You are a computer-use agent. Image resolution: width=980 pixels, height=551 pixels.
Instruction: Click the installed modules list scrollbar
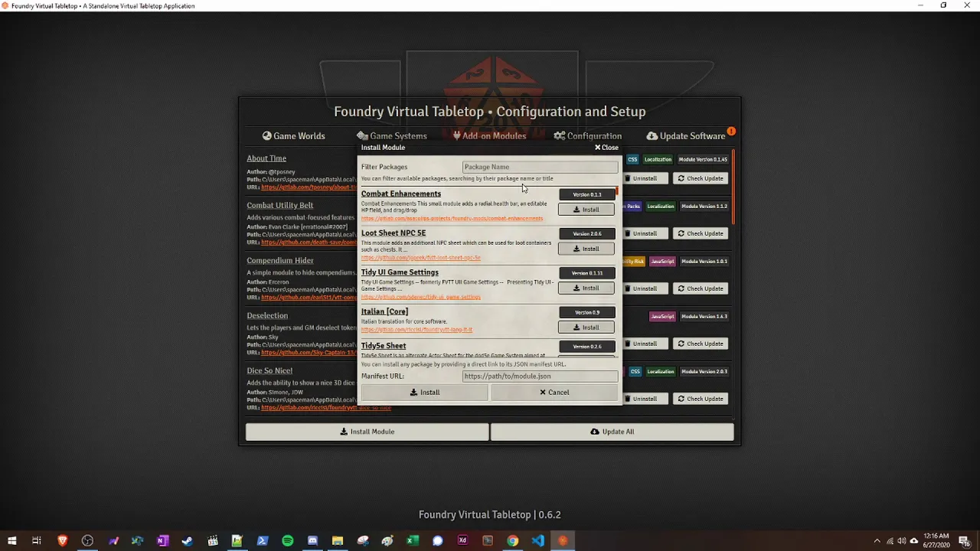(733, 187)
